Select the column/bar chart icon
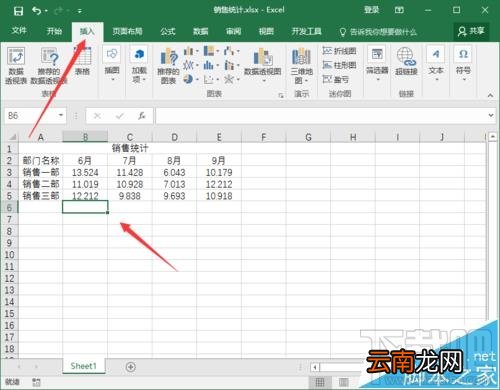Image resolution: width=500 pixels, height=390 pixels. click(188, 51)
